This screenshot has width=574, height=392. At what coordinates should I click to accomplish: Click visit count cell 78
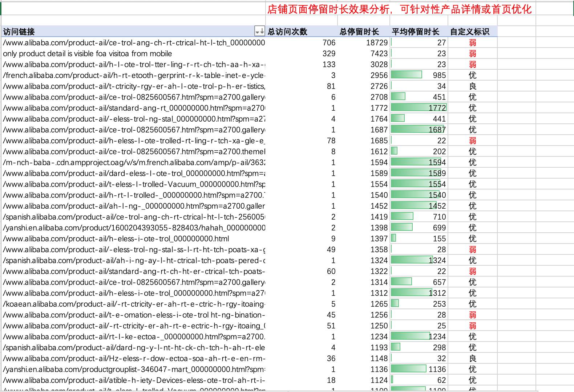point(302,140)
